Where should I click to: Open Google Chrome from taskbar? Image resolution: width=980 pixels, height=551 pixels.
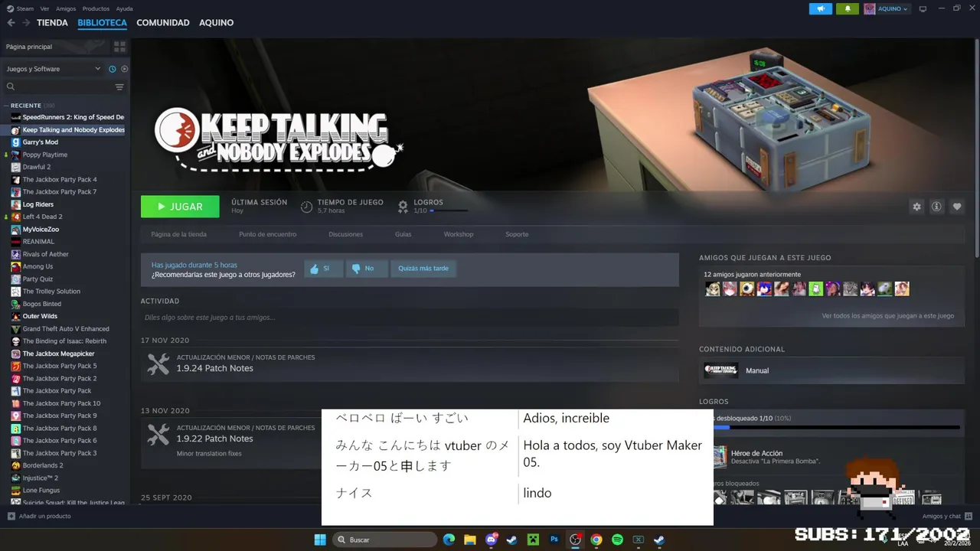tap(596, 540)
